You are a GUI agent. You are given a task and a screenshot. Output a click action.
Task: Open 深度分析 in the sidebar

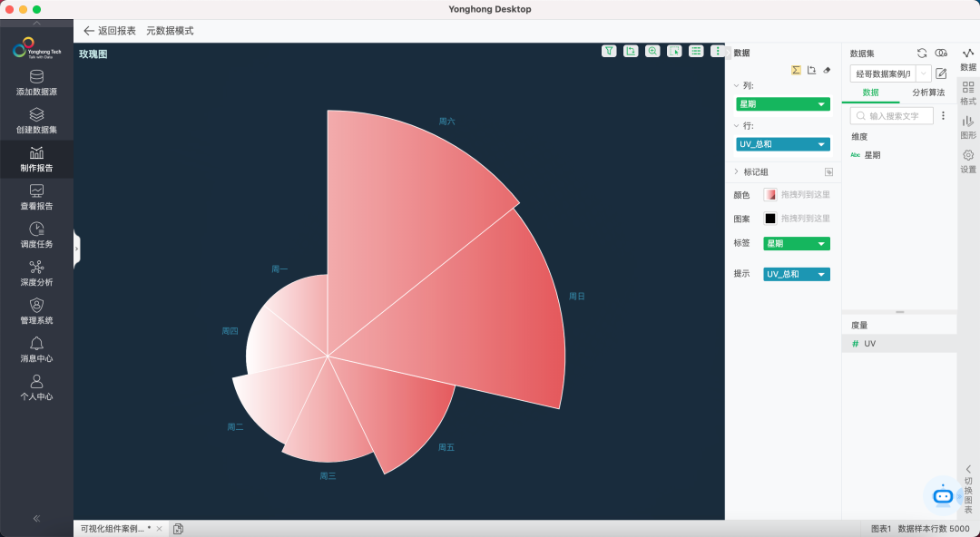click(36, 274)
